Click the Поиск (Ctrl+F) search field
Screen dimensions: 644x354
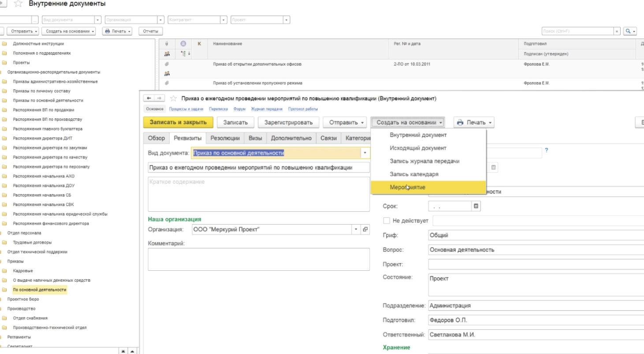(578, 31)
